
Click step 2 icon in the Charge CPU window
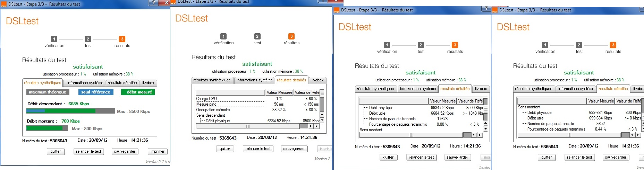pos(257,36)
